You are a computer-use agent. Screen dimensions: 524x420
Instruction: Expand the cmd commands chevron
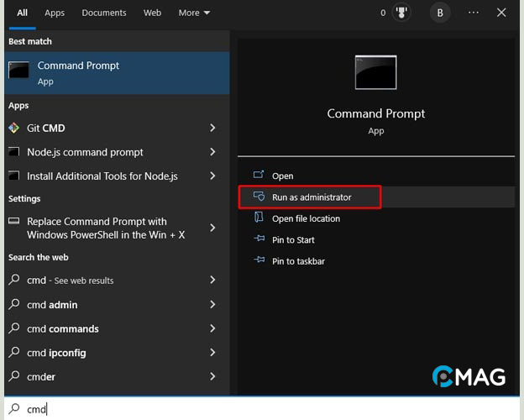(x=212, y=328)
